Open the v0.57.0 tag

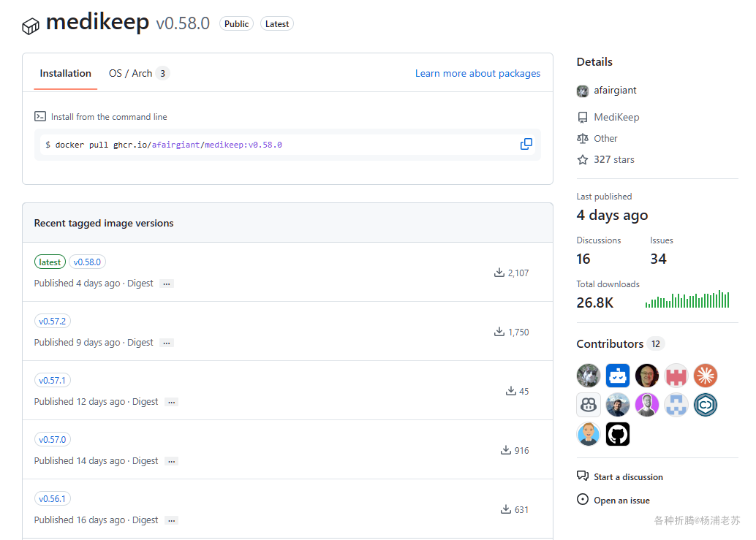[53, 440]
